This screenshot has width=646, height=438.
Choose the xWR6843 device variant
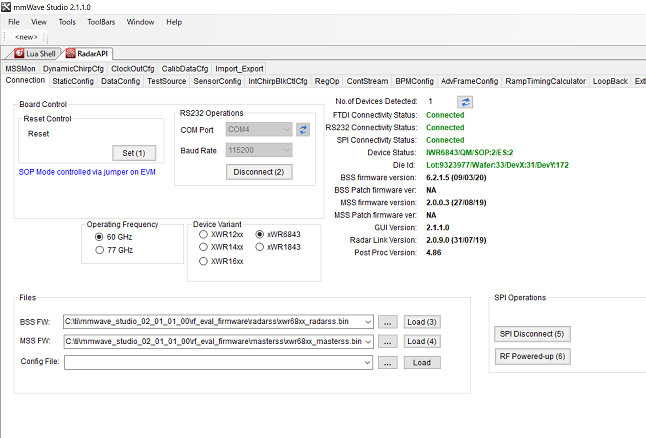(x=260, y=234)
